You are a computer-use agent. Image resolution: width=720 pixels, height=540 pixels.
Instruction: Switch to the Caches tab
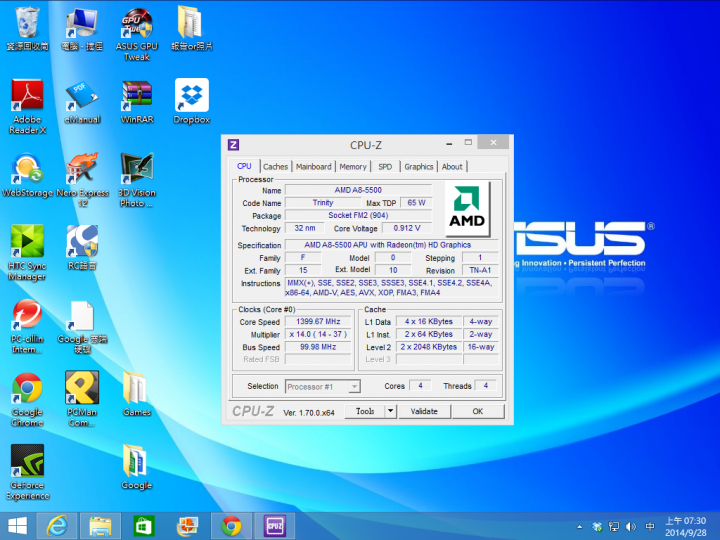pos(276,167)
